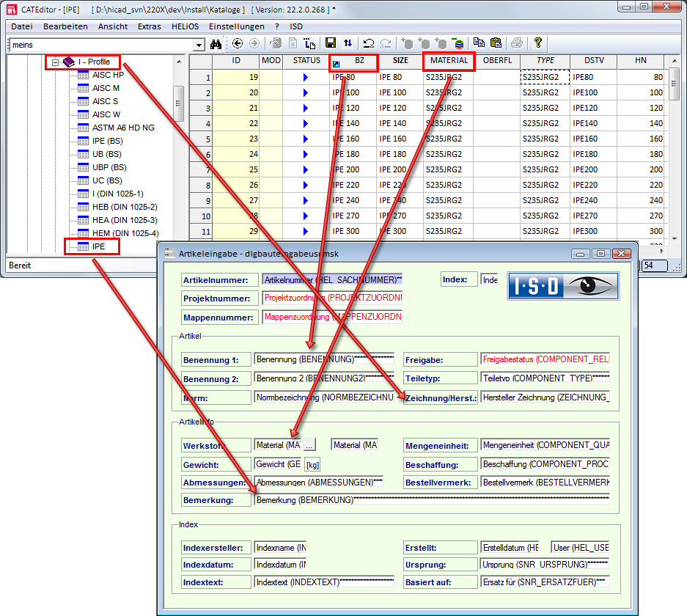Click the Save floppy disk icon
The width and height of the screenshot is (687, 616).
pos(331,44)
